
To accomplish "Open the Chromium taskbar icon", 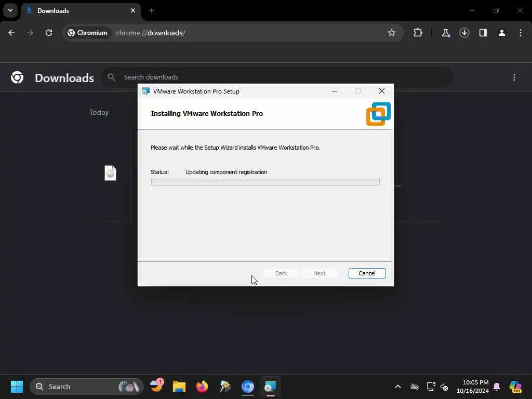I will [x=248, y=387].
